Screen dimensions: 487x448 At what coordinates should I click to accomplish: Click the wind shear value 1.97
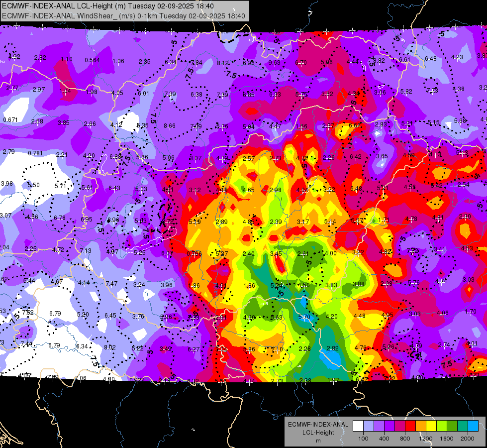pyautogui.click(x=333, y=380)
